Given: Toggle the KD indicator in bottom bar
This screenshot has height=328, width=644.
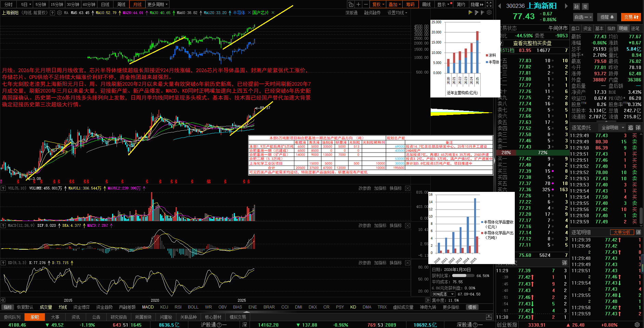Looking at the screenshot, I should [353, 307].
